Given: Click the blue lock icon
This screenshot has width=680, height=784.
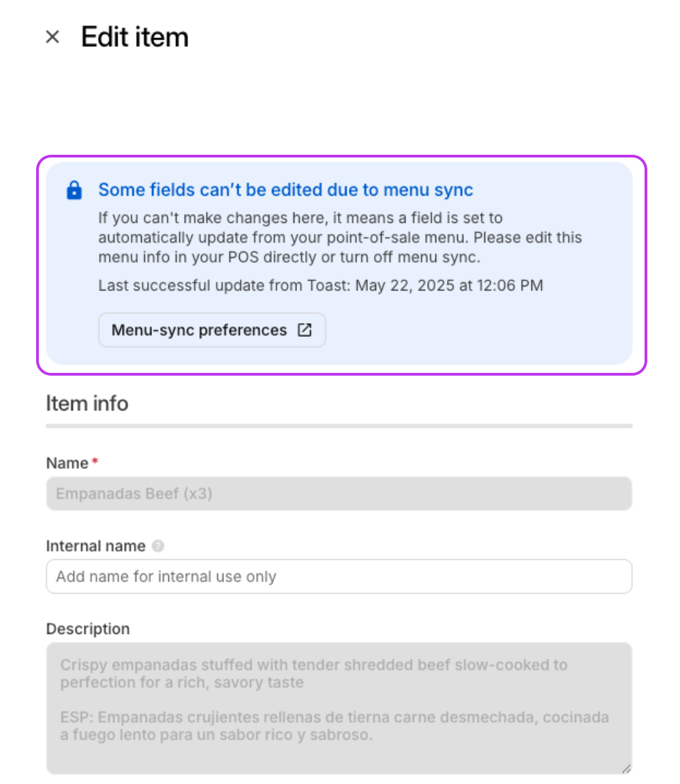Looking at the screenshot, I should (74, 190).
